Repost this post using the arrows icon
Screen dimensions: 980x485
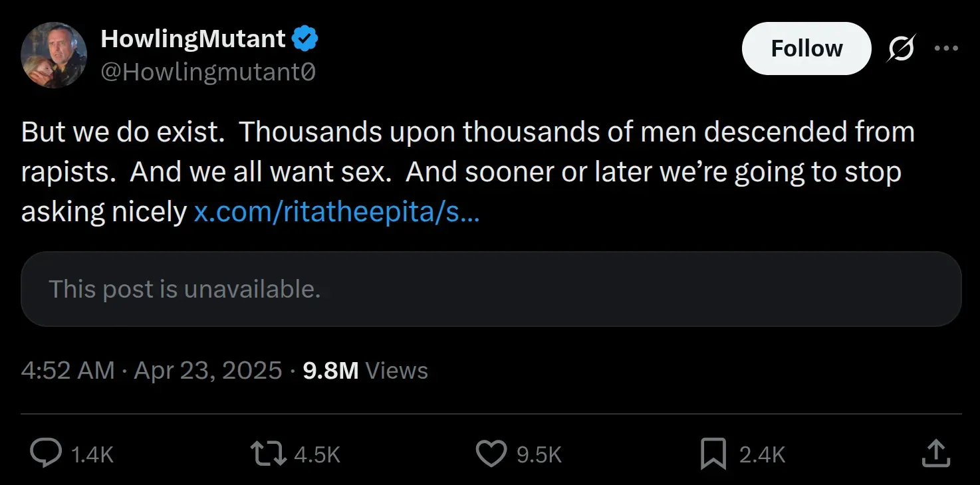(269, 454)
